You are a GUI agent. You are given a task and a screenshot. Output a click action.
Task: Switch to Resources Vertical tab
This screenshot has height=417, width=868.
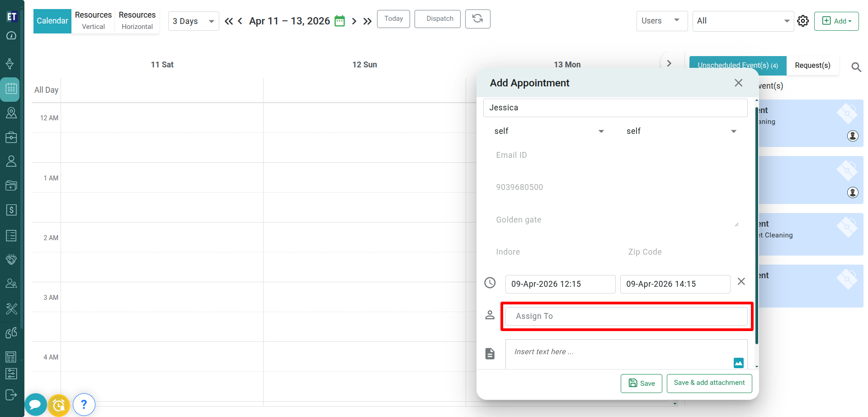pos(93,21)
